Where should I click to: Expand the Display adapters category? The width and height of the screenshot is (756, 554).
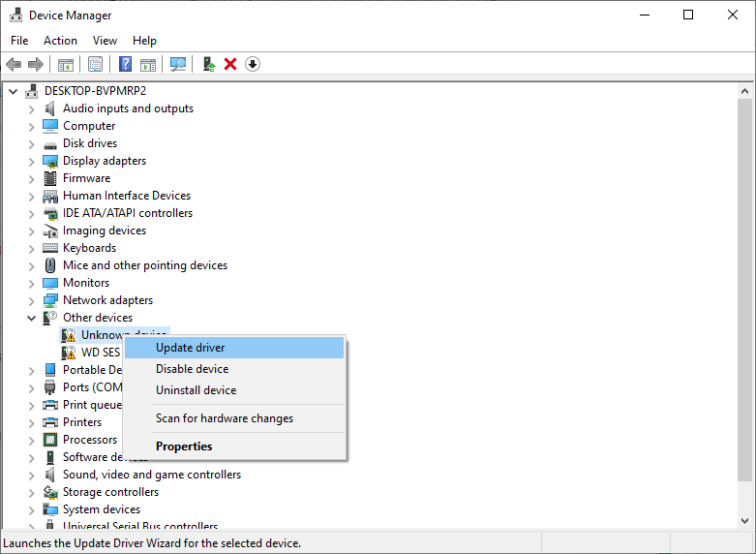[x=31, y=162]
